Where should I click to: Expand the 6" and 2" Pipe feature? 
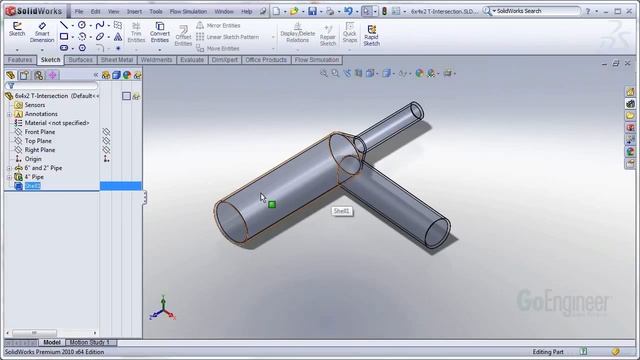9,168
